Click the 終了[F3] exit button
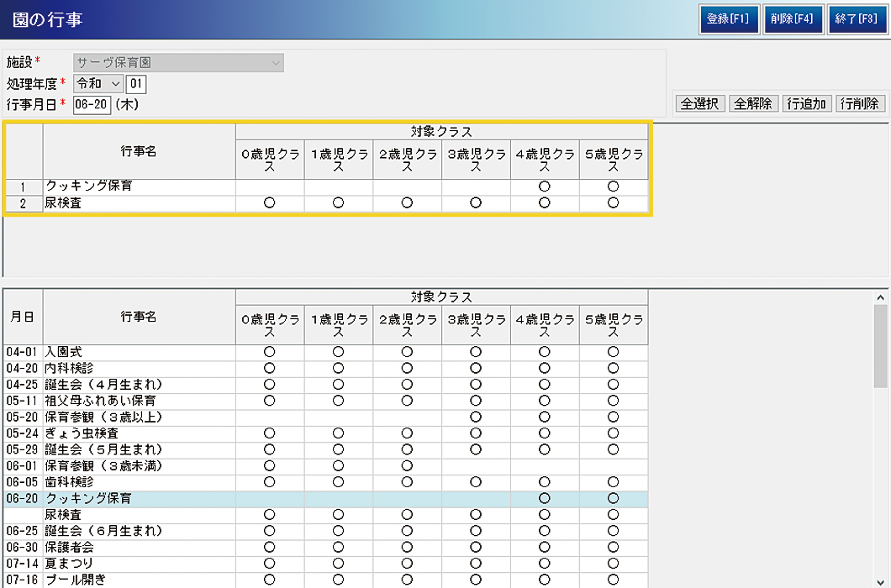Screen dimensions: 891x588 pos(856,19)
